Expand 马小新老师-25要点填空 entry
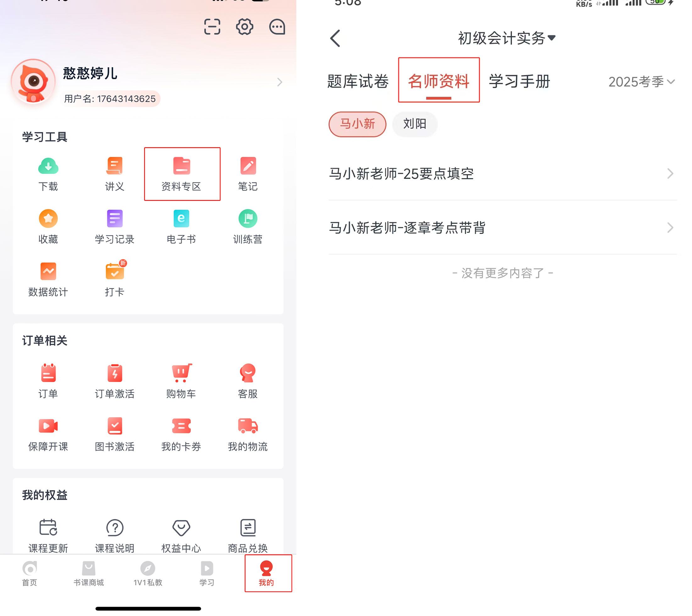The image size is (692, 616). click(502, 174)
